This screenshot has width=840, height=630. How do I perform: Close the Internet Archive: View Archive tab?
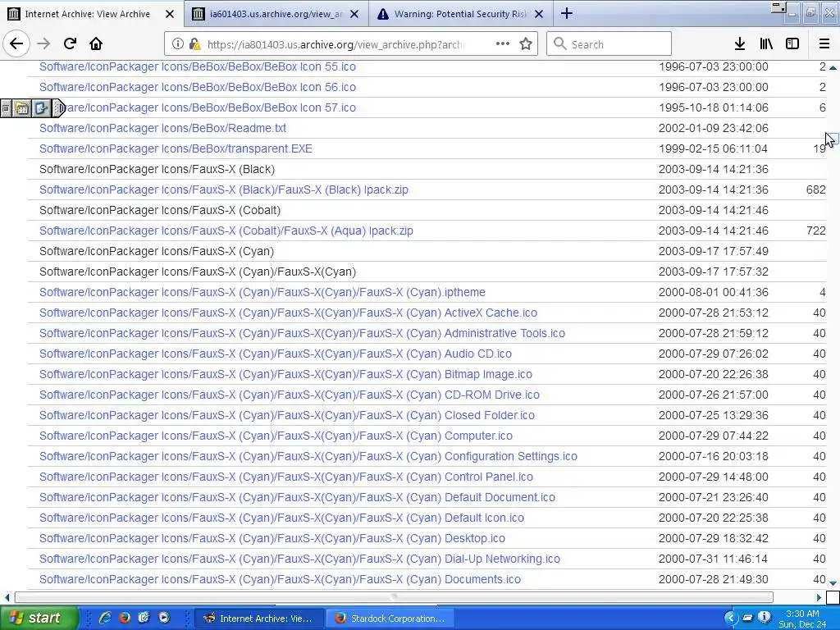169,14
